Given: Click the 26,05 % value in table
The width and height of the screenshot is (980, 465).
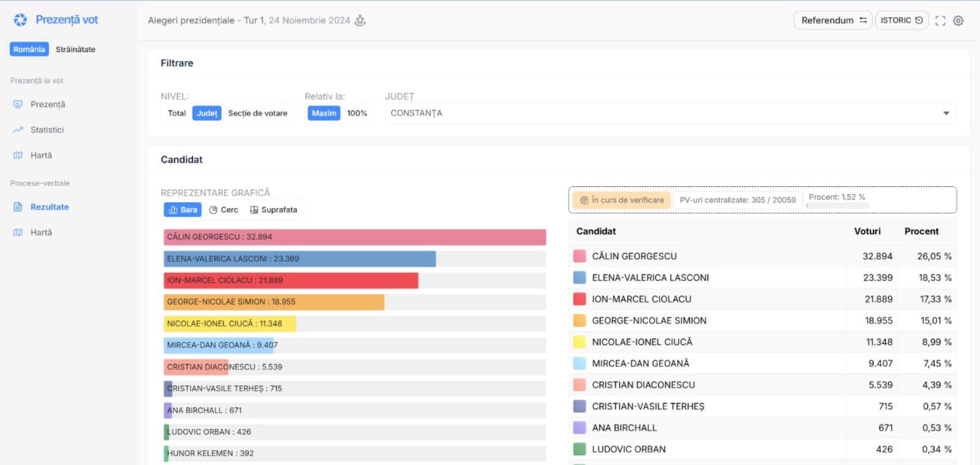Looking at the screenshot, I should point(934,256).
